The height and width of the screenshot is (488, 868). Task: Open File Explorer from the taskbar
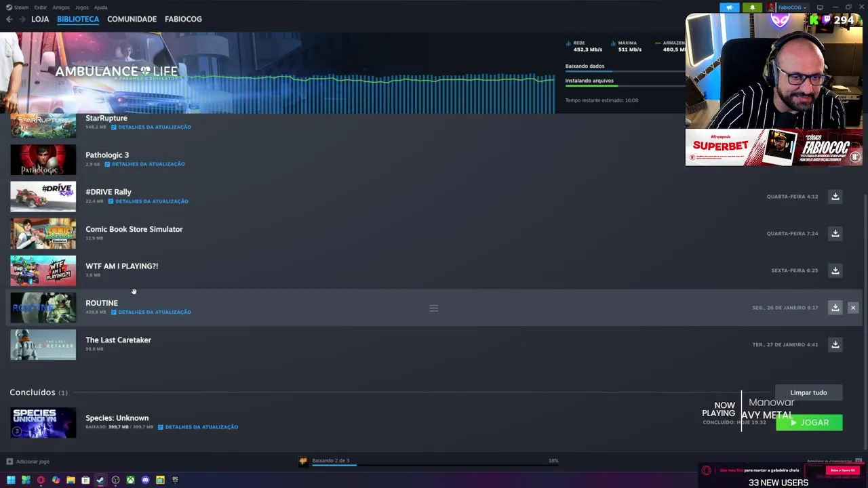coord(71,480)
